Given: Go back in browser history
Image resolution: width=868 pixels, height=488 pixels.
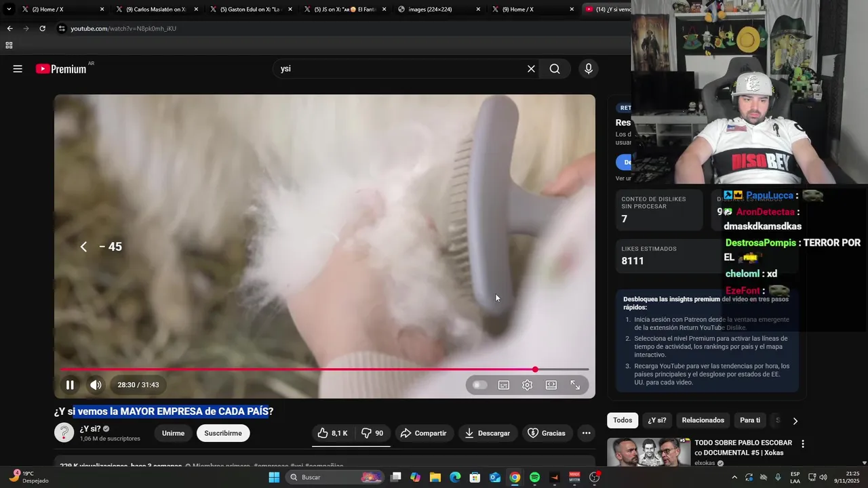Looking at the screenshot, I should [9, 28].
